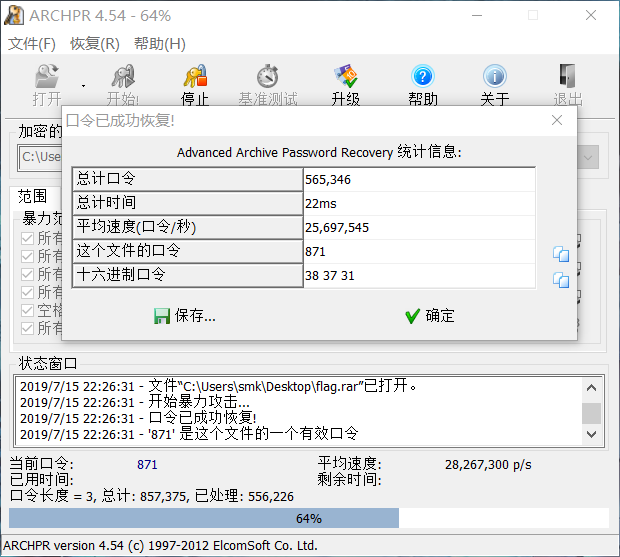Minimize the ARCHPR main window
The height and width of the screenshot is (557, 620).
[477, 15]
